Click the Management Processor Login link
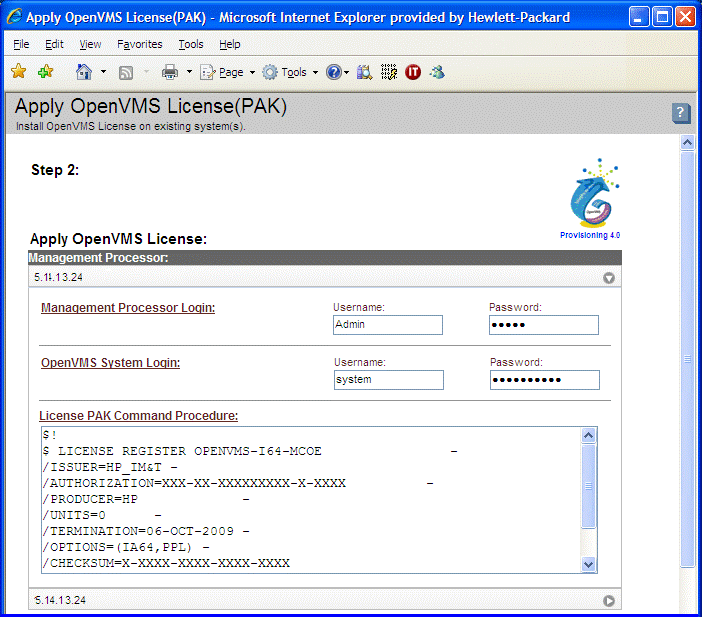 point(128,308)
